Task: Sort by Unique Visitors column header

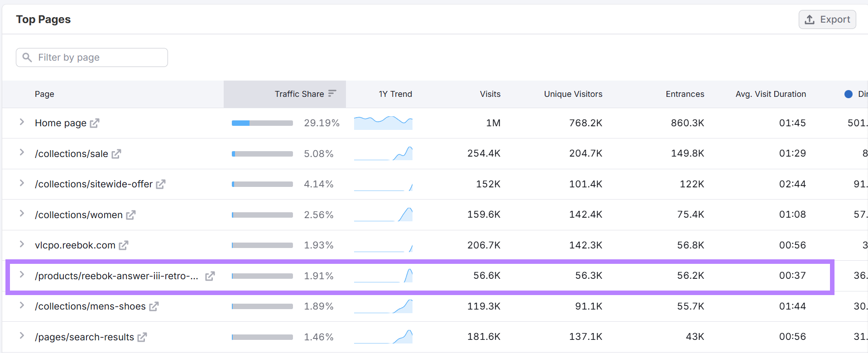Action: 573,94
